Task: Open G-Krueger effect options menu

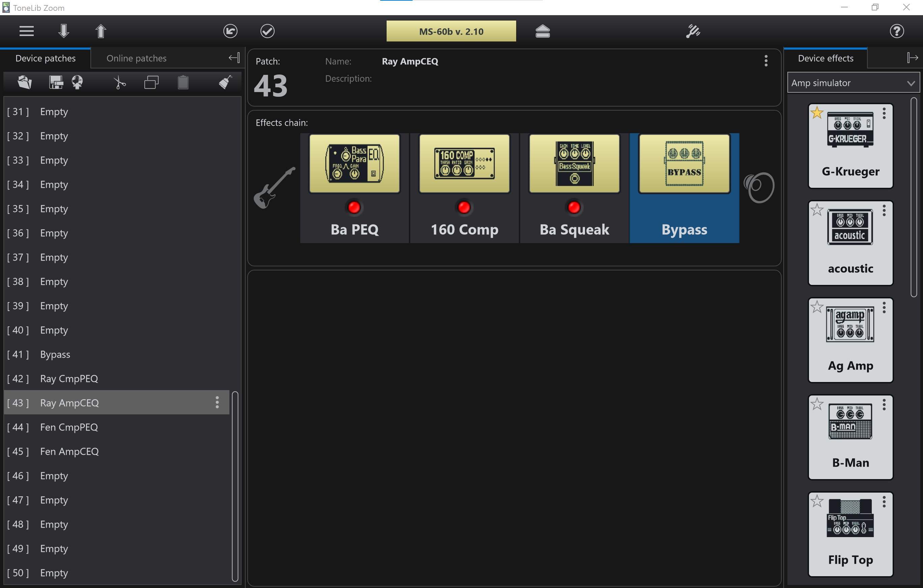Action: coord(884,113)
